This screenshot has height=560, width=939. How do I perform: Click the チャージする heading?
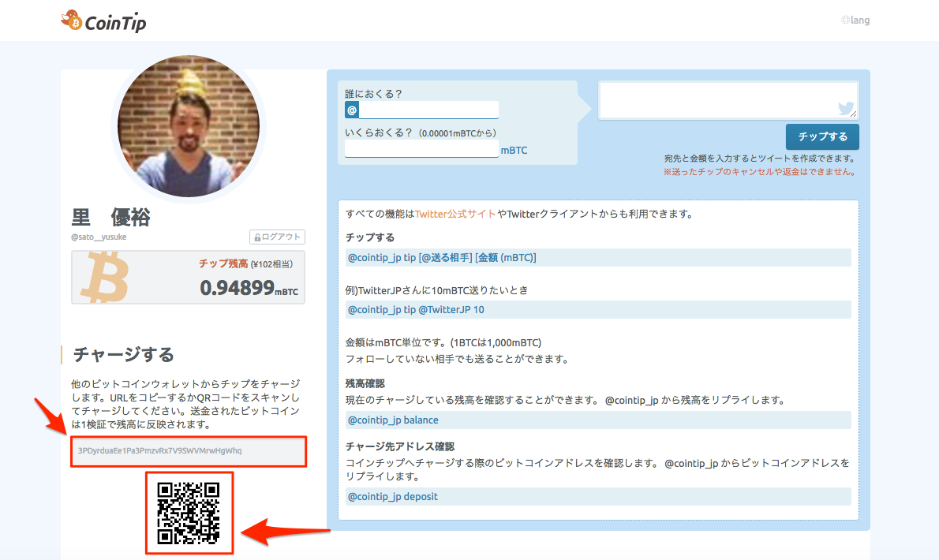pyautogui.click(x=124, y=355)
